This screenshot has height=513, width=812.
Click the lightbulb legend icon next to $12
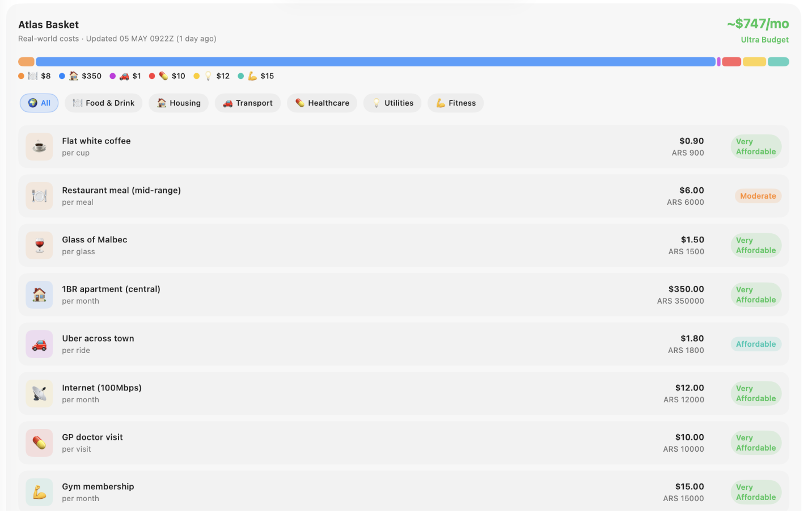[x=208, y=76]
